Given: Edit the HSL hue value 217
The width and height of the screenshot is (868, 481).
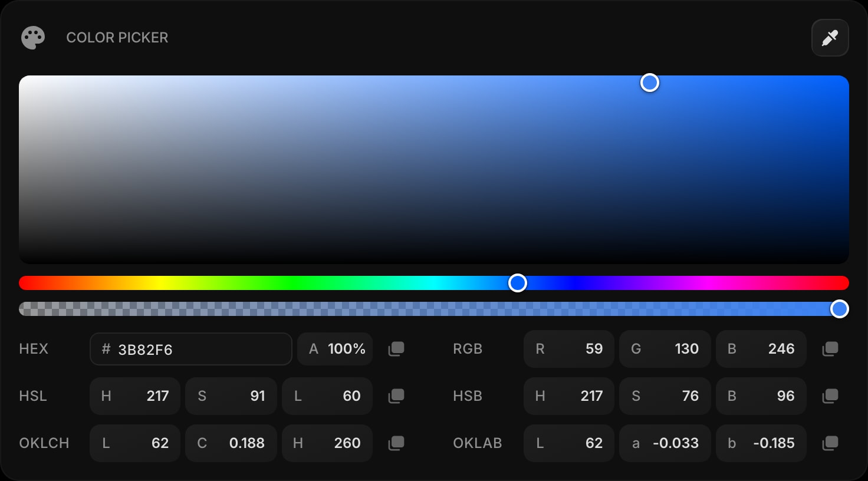Looking at the screenshot, I should (135, 396).
